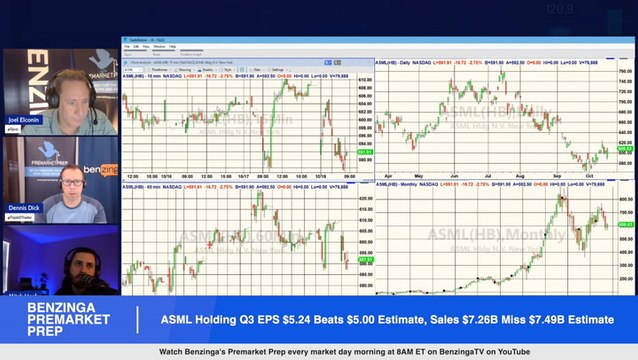
Task: Open the Window menu
Action: point(159,47)
